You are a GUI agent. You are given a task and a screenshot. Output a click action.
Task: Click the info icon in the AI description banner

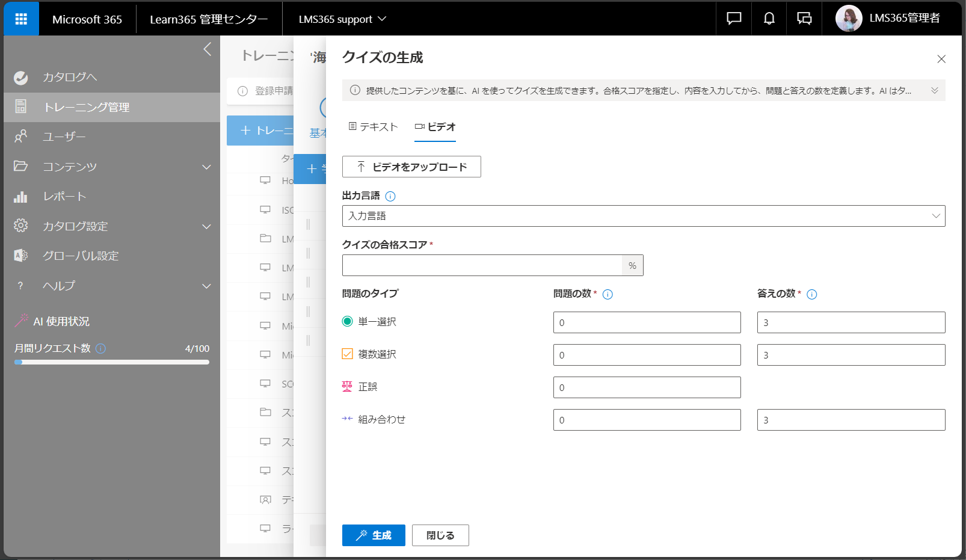pyautogui.click(x=355, y=90)
